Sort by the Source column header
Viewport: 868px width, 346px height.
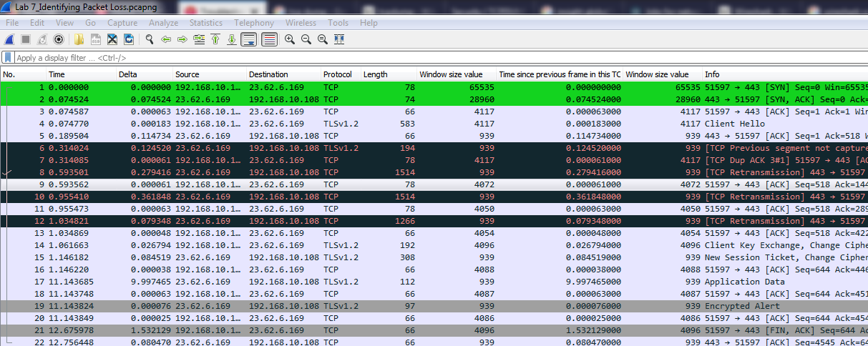click(210, 74)
